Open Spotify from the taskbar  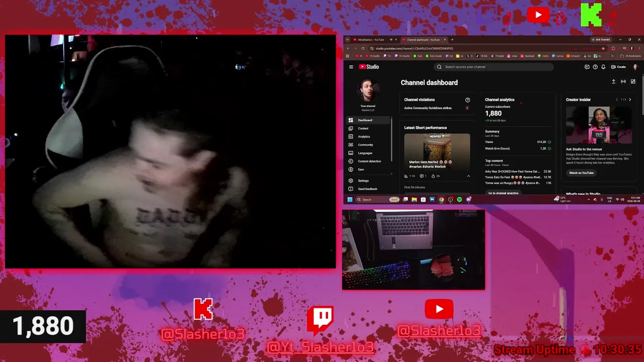coord(459,200)
